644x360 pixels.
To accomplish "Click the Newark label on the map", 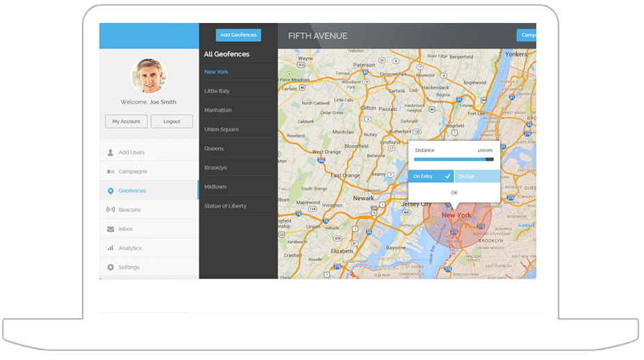I will click(x=363, y=198).
